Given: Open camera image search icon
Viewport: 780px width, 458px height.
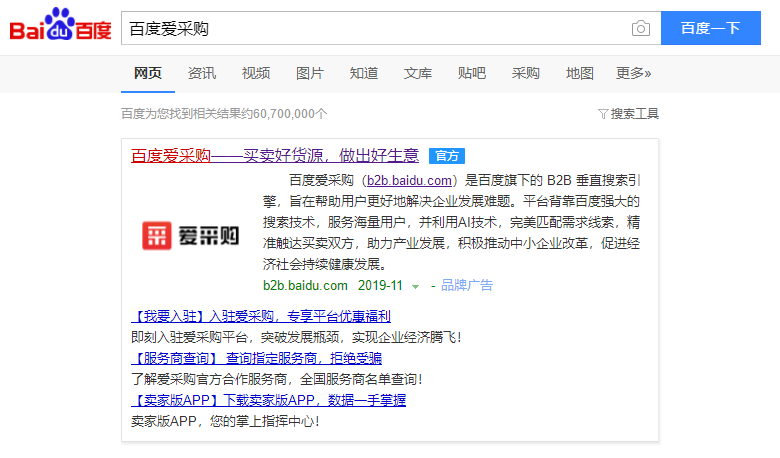Looking at the screenshot, I should click(x=640, y=28).
